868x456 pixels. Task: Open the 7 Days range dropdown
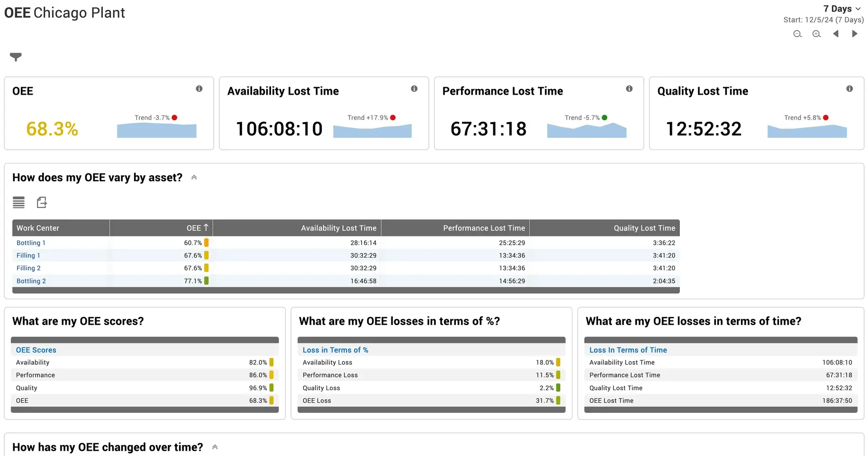pos(842,9)
